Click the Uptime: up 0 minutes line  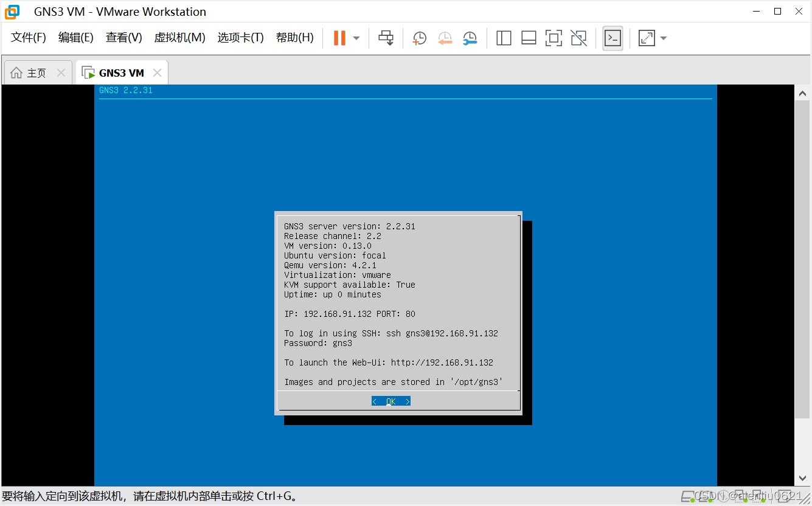[x=333, y=294]
